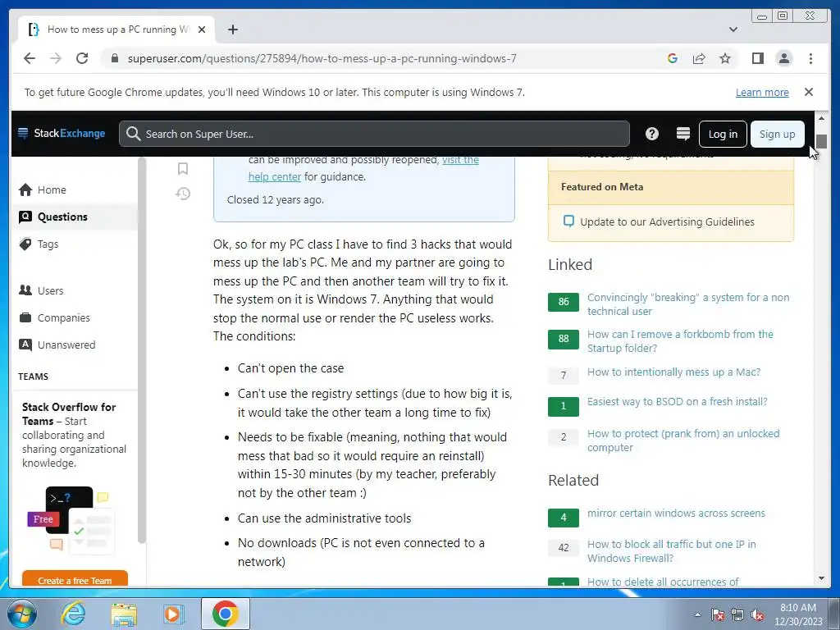Click the page scrollbar up arrow

click(x=821, y=118)
